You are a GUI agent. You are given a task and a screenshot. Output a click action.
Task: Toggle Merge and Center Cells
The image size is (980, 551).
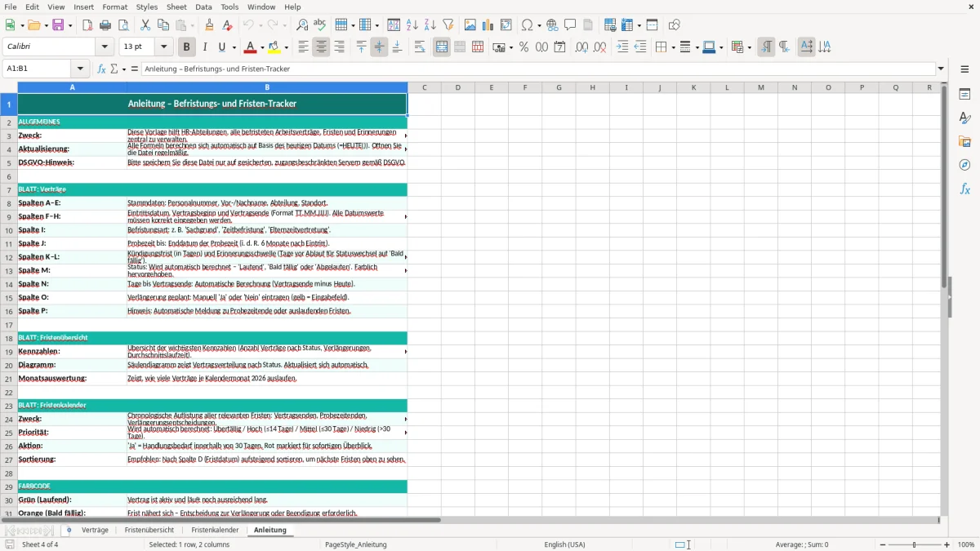[x=442, y=47]
